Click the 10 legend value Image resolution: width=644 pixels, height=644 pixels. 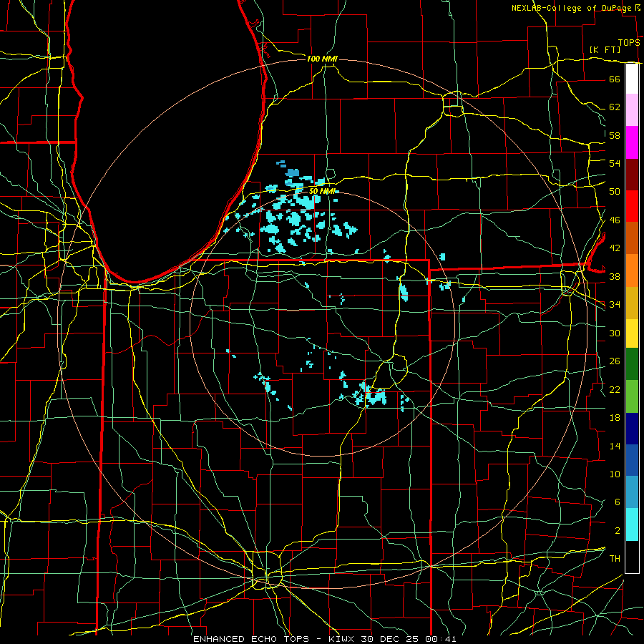click(x=615, y=474)
